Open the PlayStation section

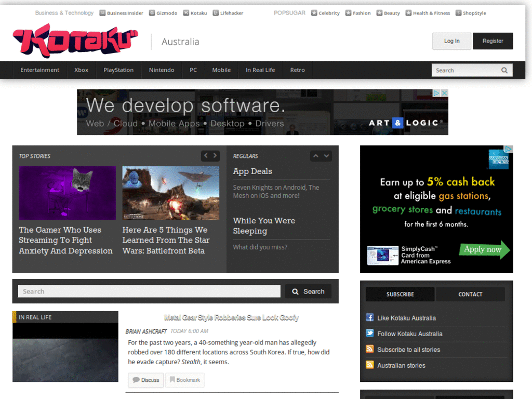(118, 70)
